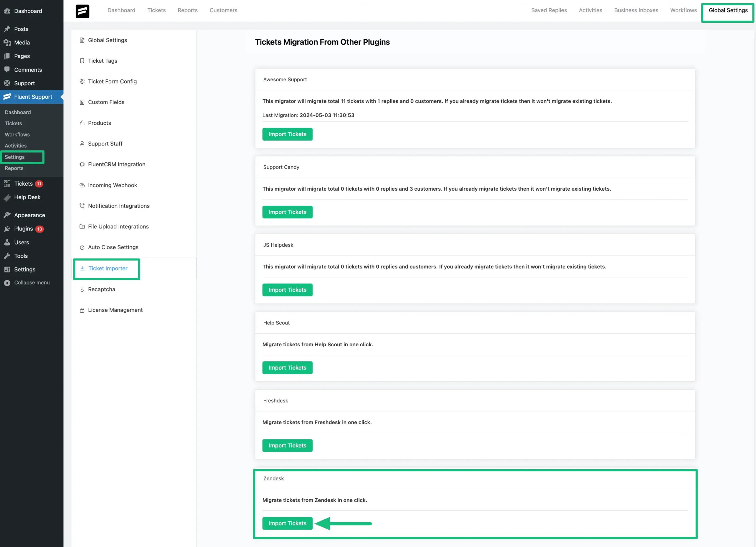Import tickets from Help Scout

pos(287,368)
